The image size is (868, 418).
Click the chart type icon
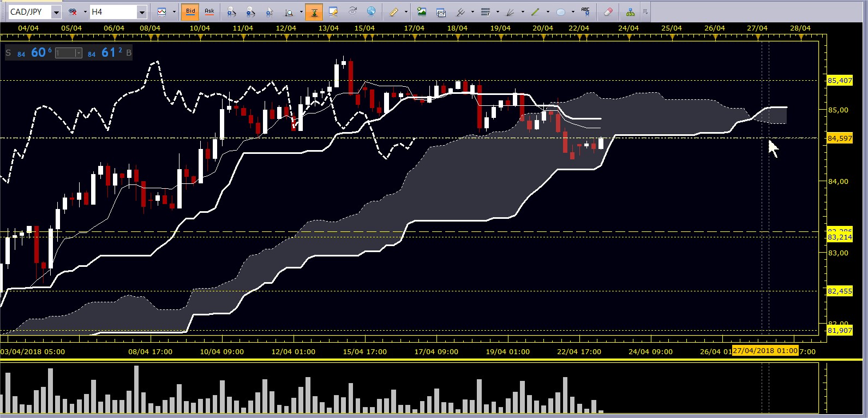click(162, 11)
